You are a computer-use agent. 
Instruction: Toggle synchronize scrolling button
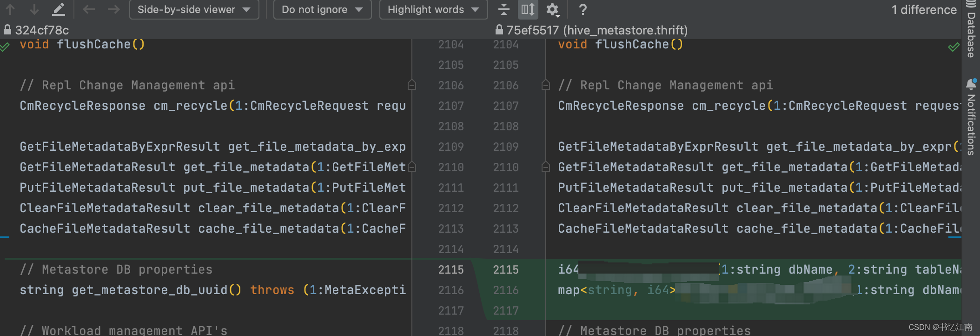(x=528, y=9)
